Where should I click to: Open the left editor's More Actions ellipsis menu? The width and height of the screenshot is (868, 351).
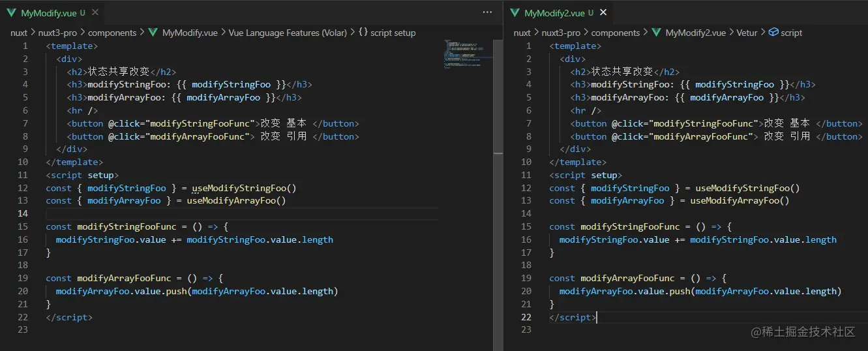(x=487, y=12)
